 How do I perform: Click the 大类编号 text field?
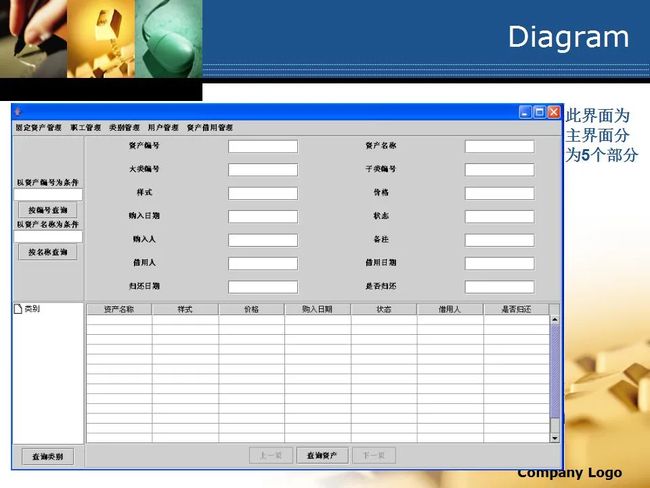[x=263, y=170]
